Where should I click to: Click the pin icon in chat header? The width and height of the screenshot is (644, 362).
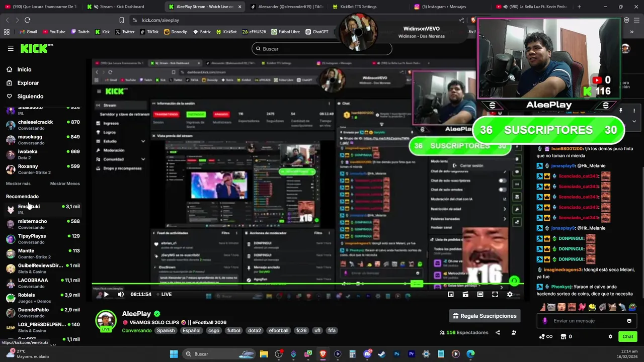tap(621, 111)
